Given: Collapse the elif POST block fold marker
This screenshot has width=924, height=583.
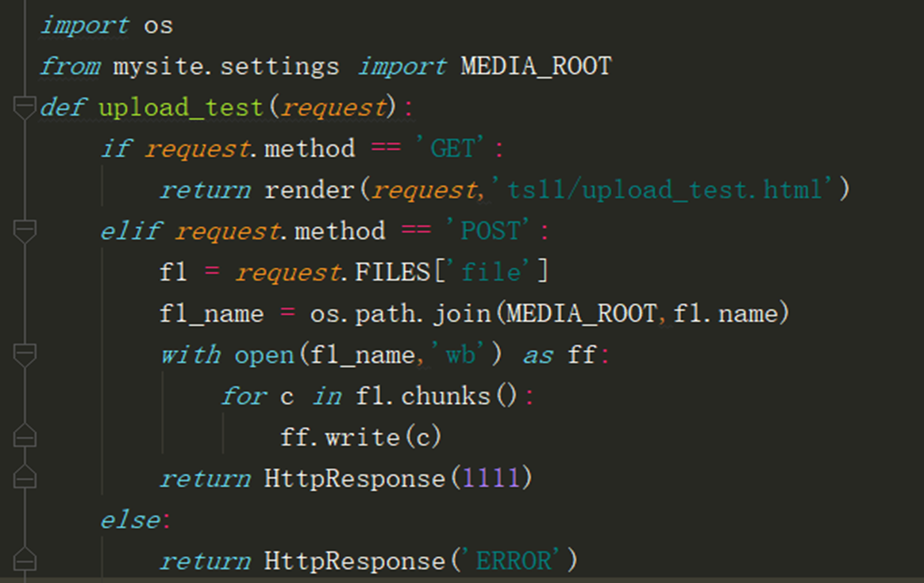Looking at the screenshot, I should tap(24, 232).
